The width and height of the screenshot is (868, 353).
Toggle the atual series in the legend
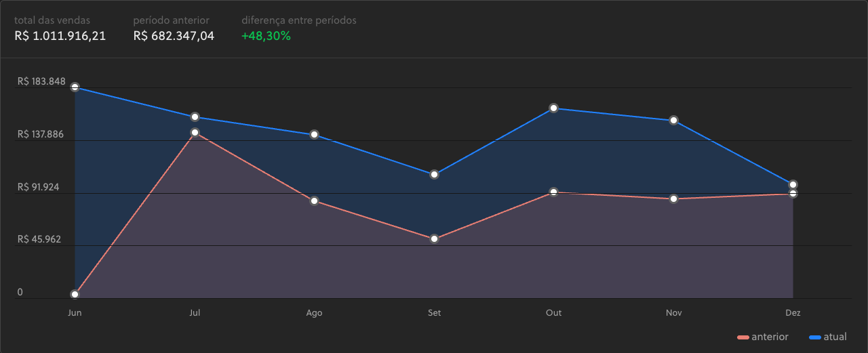click(828, 337)
